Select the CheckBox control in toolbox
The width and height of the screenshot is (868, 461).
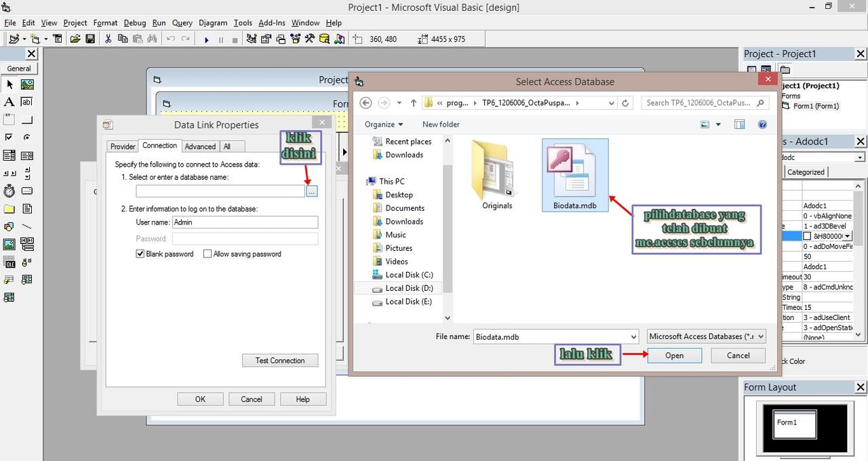(x=9, y=138)
